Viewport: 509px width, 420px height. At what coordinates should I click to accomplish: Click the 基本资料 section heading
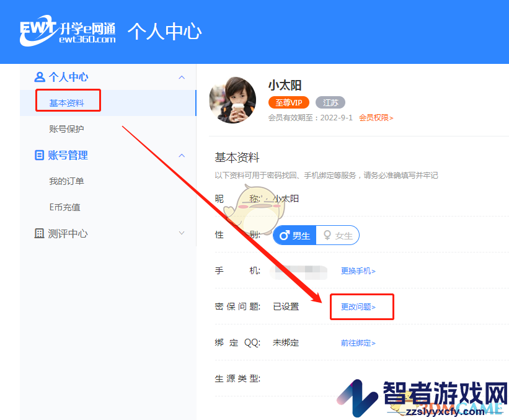pyautogui.click(x=237, y=157)
